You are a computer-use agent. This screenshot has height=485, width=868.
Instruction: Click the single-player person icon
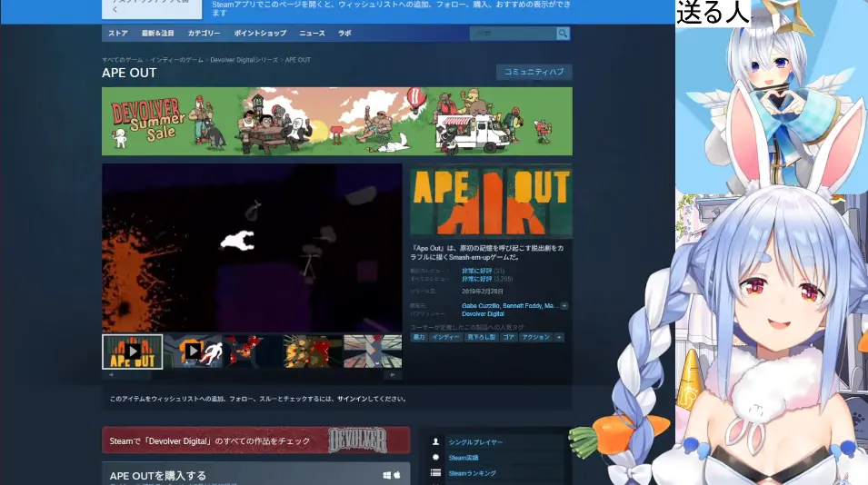coord(435,442)
